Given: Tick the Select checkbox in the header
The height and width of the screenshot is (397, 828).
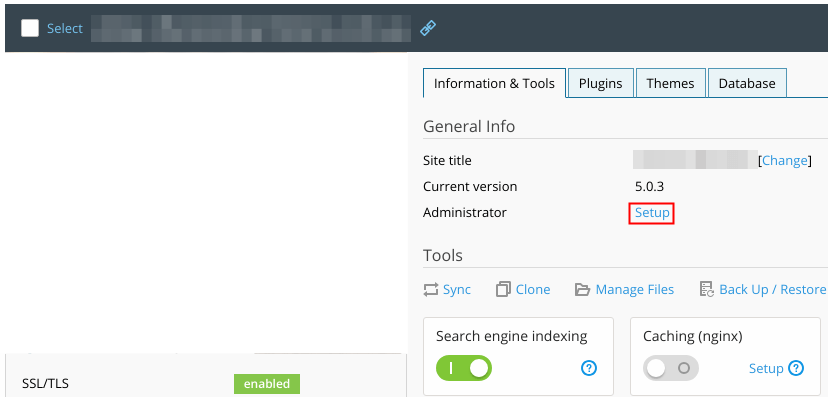Looking at the screenshot, I should [30, 28].
